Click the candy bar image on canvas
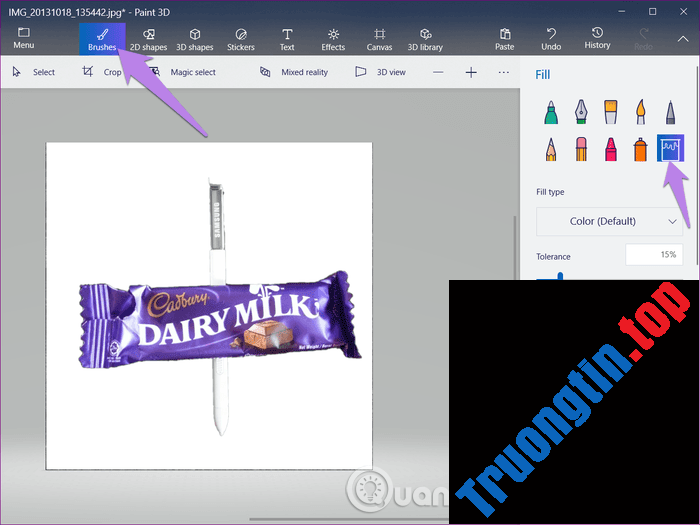Image resolution: width=700 pixels, height=525 pixels. [220, 319]
